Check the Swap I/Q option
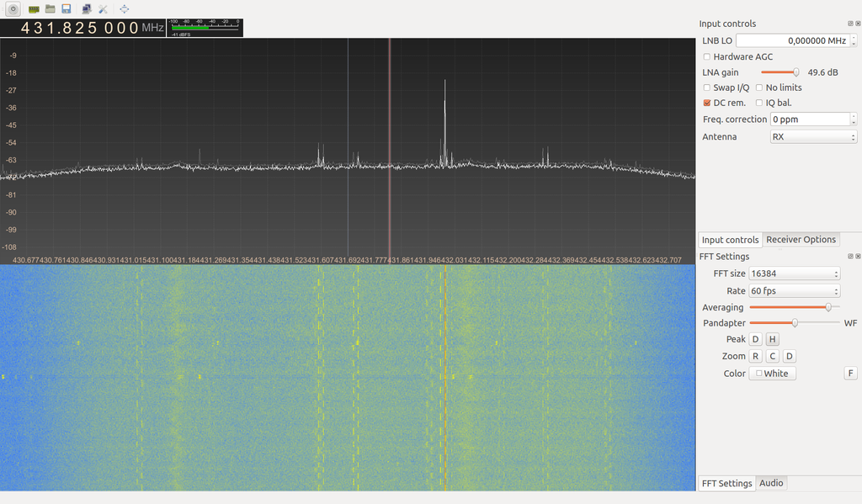This screenshot has height=504, width=862. coord(707,87)
